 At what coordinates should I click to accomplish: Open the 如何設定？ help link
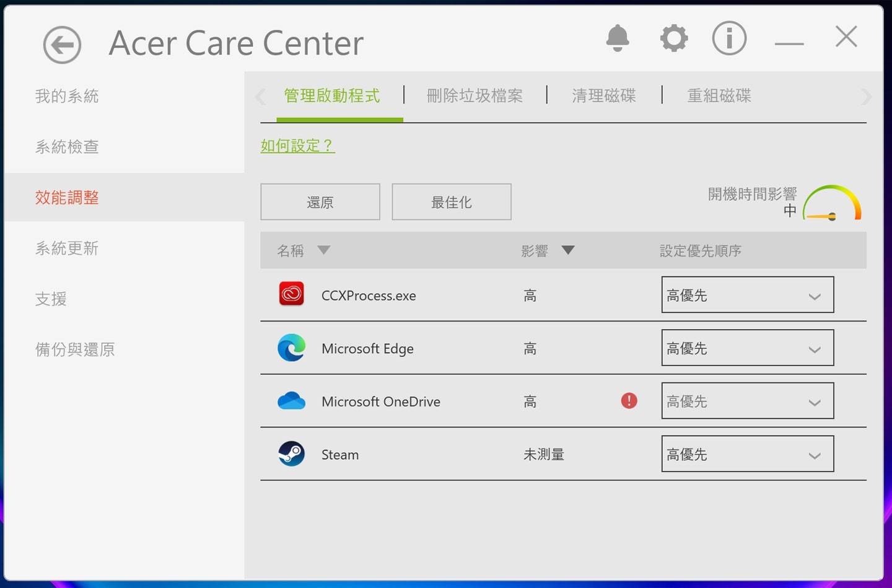(297, 146)
